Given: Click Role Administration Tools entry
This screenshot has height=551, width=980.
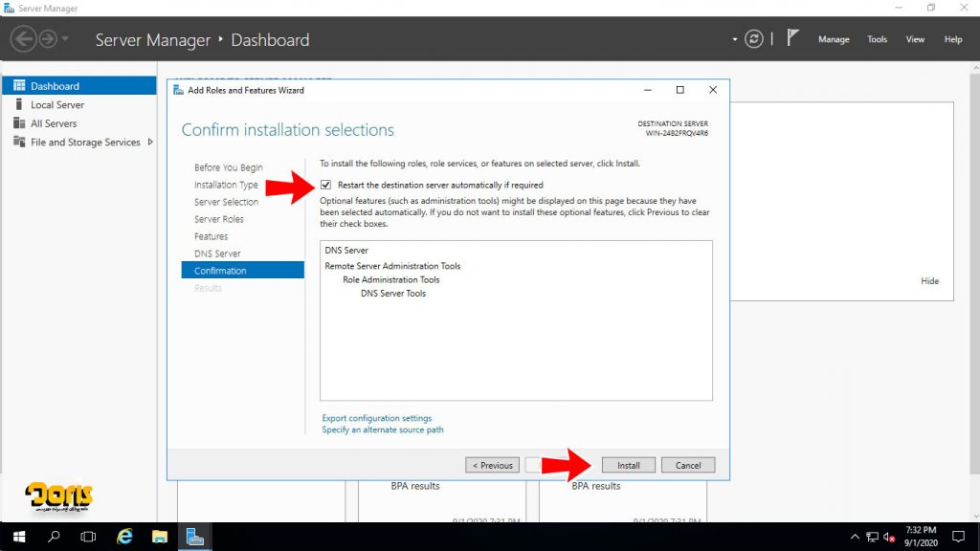Looking at the screenshot, I should coord(390,280).
